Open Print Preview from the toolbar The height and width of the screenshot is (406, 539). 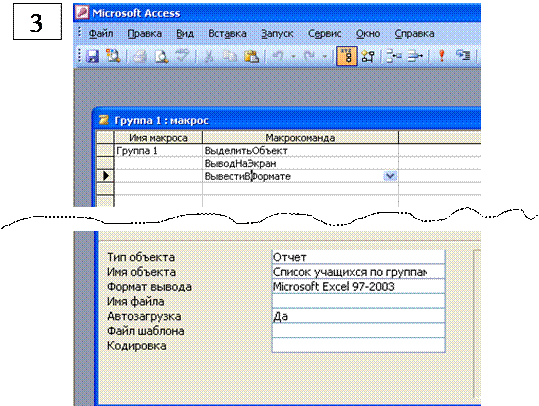point(161,56)
